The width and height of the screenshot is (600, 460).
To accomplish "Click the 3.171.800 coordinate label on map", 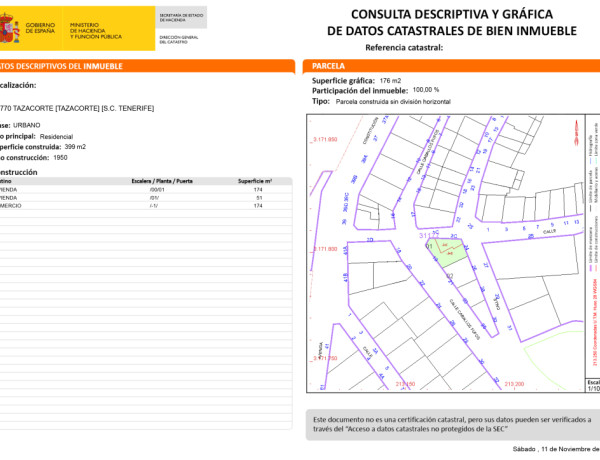I will point(326,249).
